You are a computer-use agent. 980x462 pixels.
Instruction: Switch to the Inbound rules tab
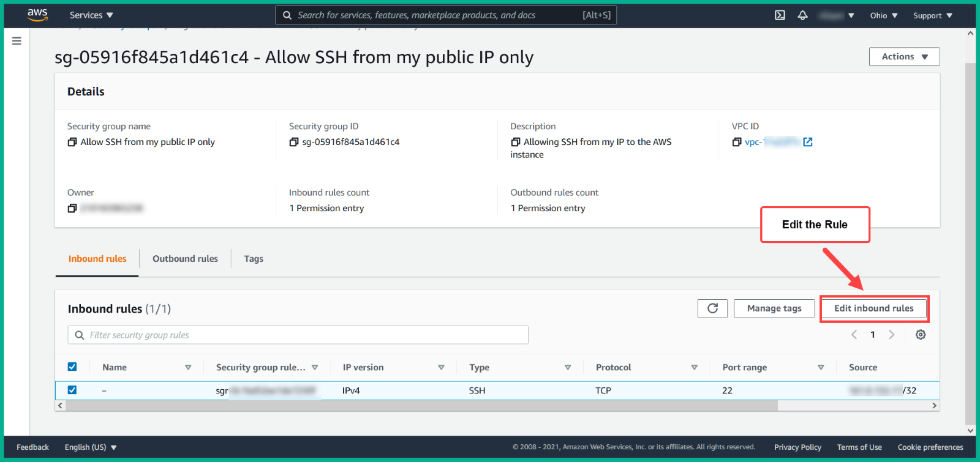click(x=97, y=259)
